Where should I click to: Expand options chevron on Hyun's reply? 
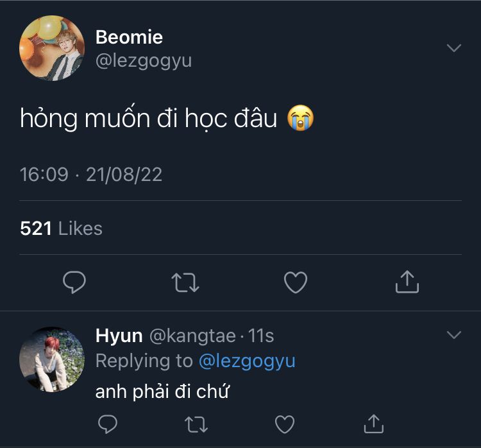(x=453, y=335)
